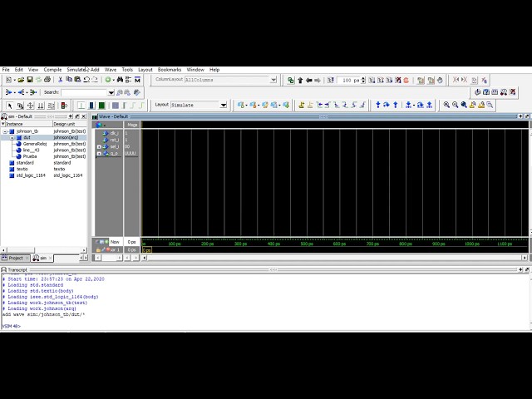Select the textio package in tree
The height and width of the screenshot is (399, 532).
[x=22, y=169]
